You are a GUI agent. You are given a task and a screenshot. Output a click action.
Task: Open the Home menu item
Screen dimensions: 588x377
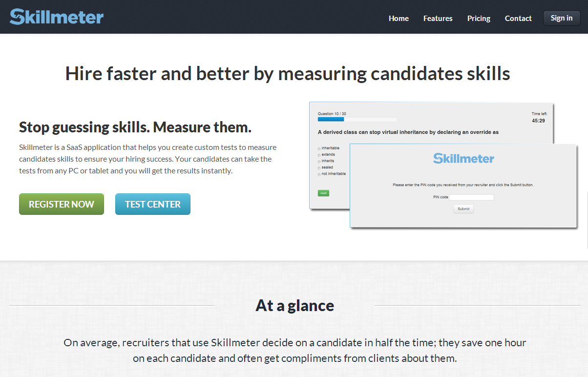click(399, 18)
